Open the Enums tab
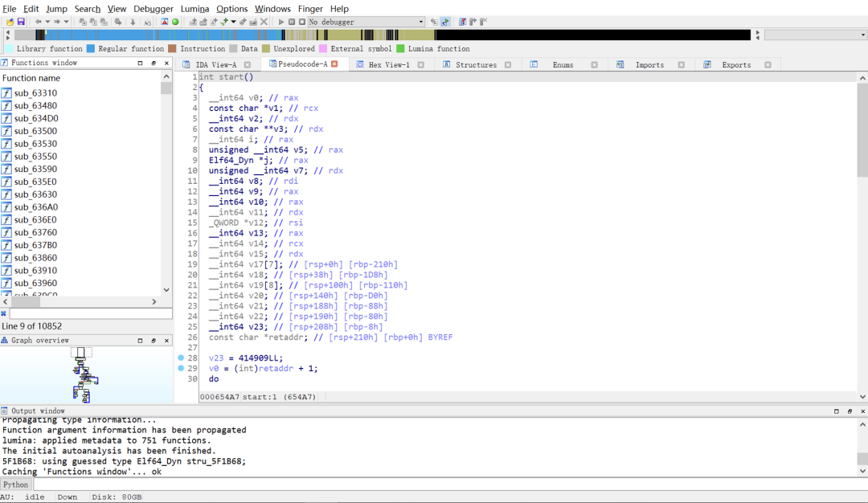 [x=563, y=65]
